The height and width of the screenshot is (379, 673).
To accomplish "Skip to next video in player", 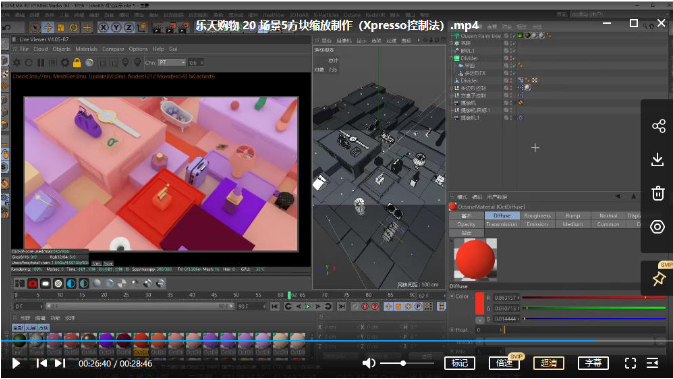I will pyautogui.click(x=60, y=363).
